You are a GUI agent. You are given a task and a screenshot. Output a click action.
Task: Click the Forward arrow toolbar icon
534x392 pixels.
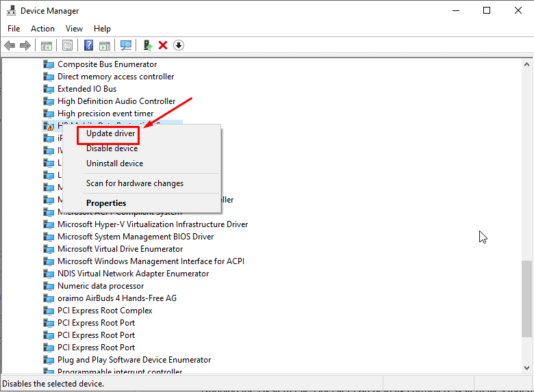click(x=25, y=45)
